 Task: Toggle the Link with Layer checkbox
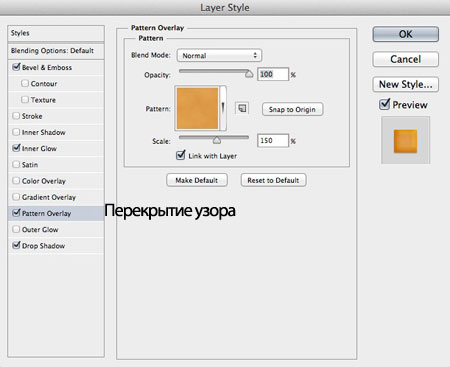[x=180, y=155]
